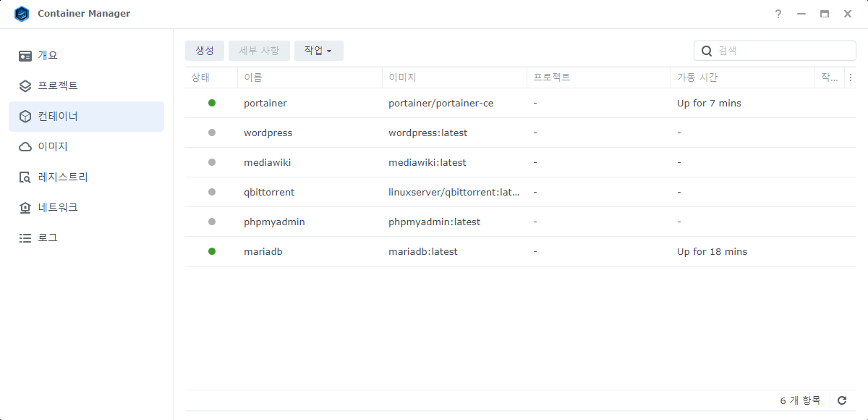Open the 로그 section
Screen dimensions: 868x420
pos(86,238)
